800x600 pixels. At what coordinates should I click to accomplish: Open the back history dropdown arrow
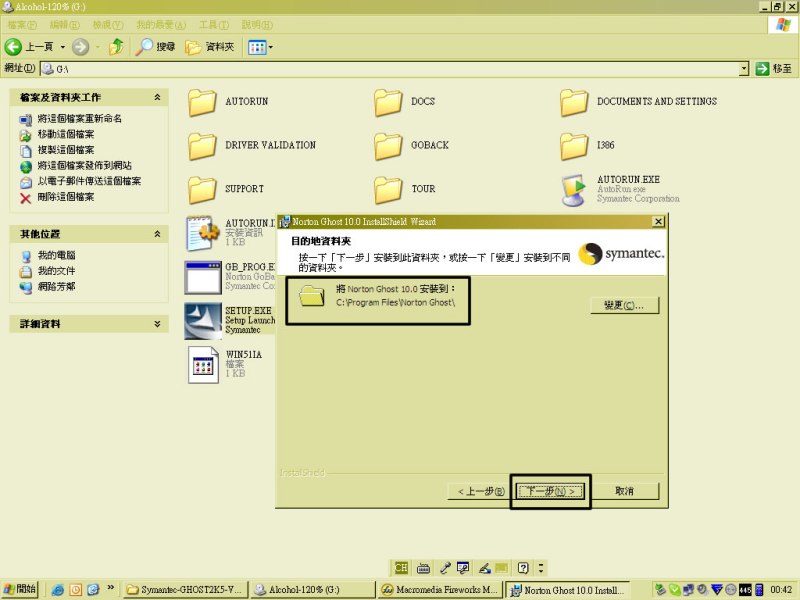pos(63,47)
